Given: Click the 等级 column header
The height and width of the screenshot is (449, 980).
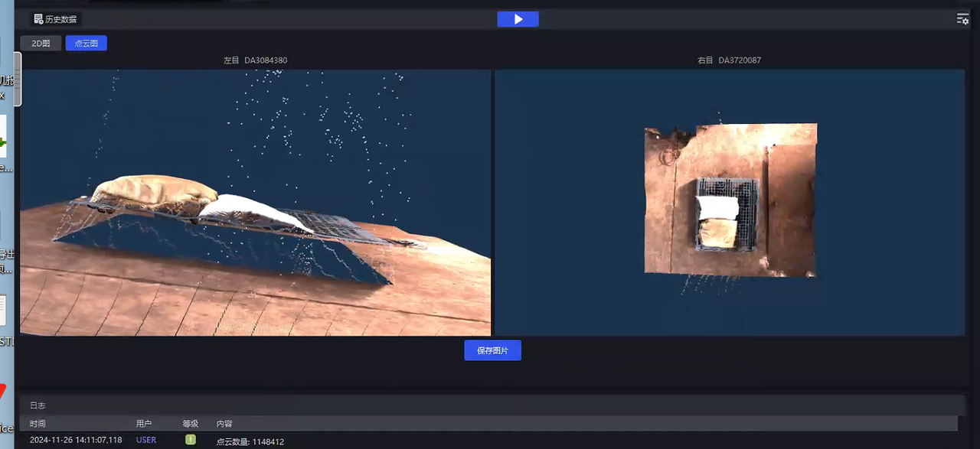Looking at the screenshot, I should click(x=190, y=424).
